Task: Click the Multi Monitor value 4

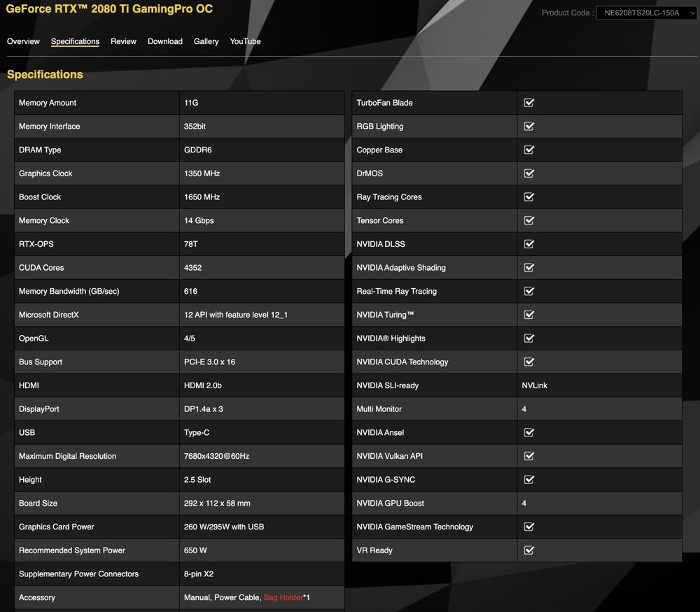Action: point(524,409)
